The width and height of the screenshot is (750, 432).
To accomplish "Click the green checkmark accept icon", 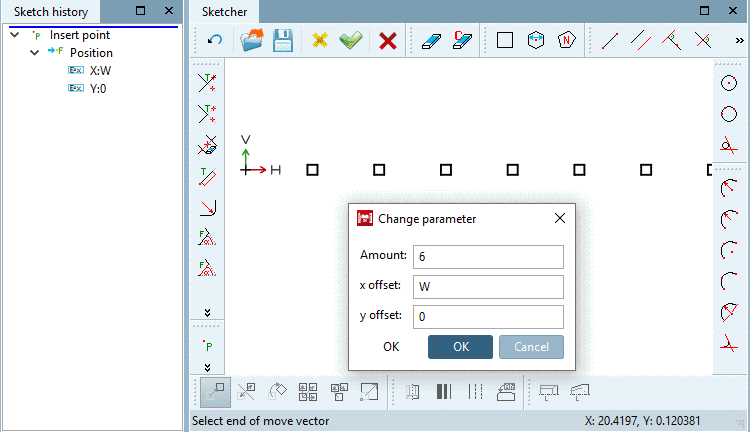I will (351, 40).
